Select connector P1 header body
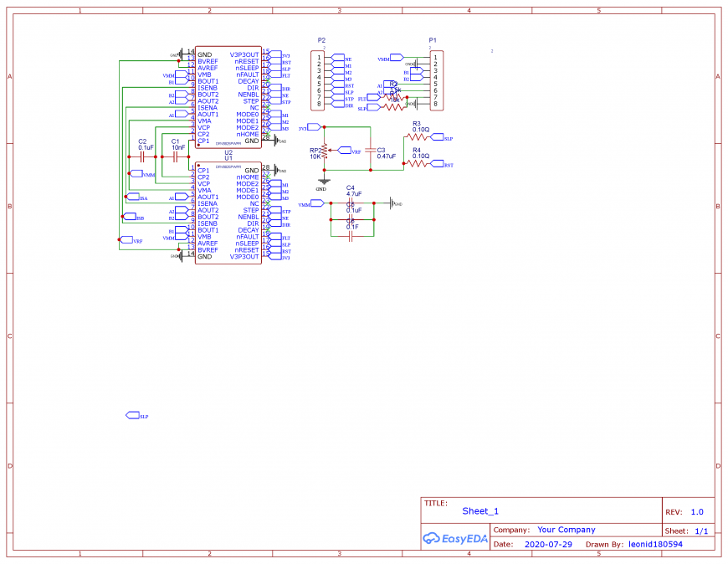728x564 pixels. 437,81
